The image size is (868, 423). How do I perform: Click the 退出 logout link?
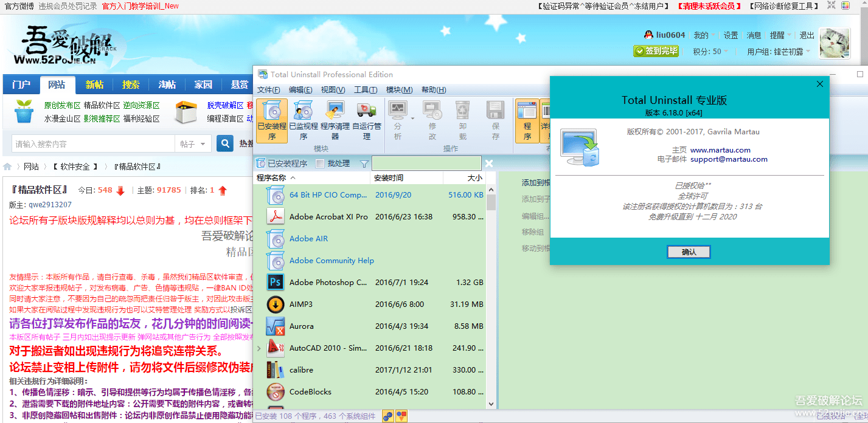(x=807, y=35)
